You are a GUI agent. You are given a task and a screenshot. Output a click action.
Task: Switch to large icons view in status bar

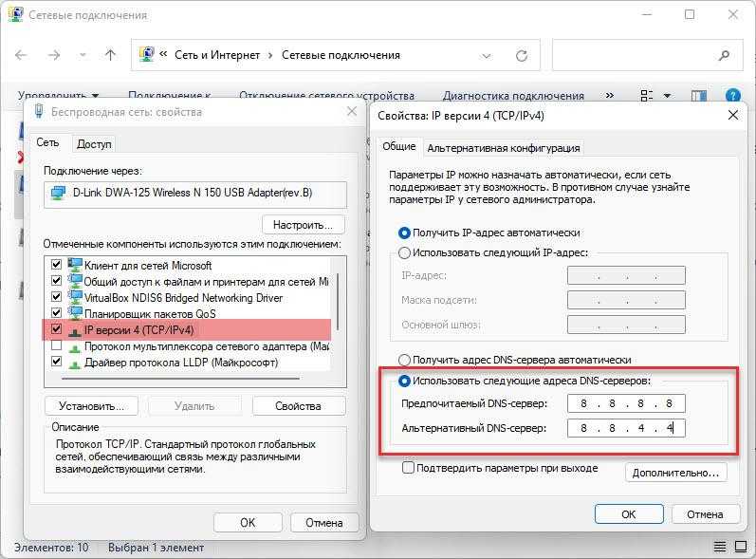pyautogui.click(x=741, y=547)
